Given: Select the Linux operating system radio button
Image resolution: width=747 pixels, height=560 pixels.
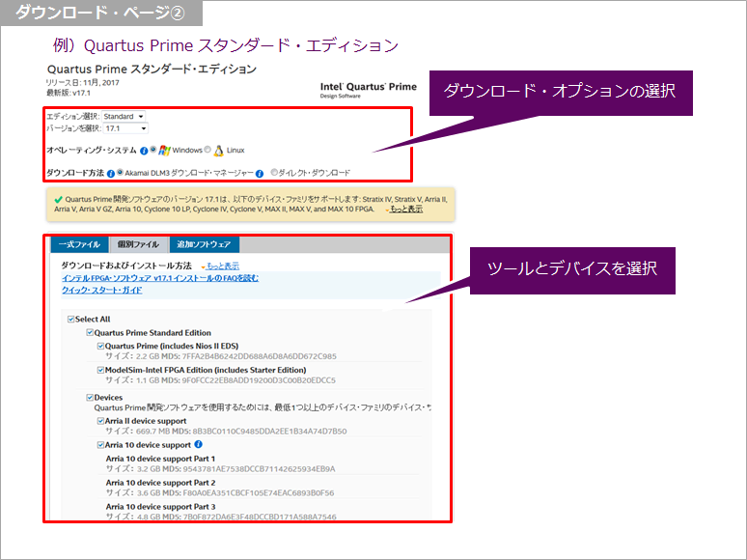Looking at the screenshot, I should pyautogui.click(x=207, y=150).
